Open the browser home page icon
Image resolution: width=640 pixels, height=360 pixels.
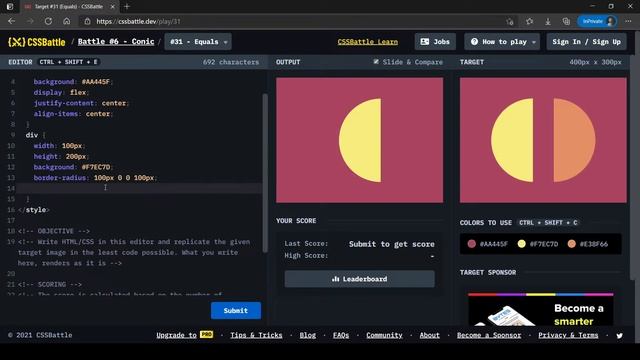67,21
